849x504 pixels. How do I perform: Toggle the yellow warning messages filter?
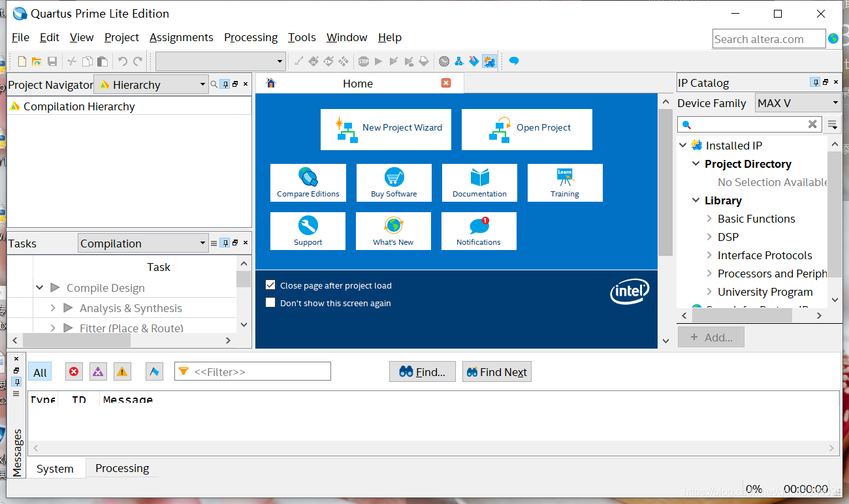click(122, 371)
